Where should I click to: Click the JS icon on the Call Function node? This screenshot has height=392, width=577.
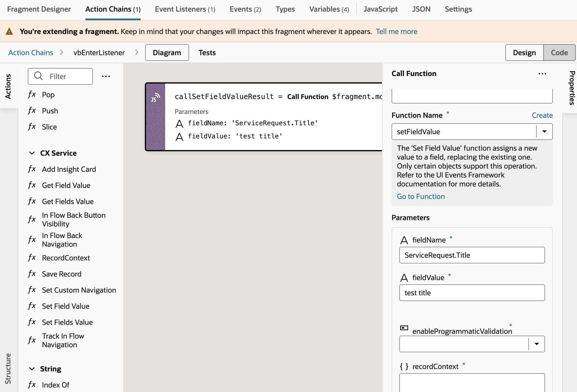155,98
